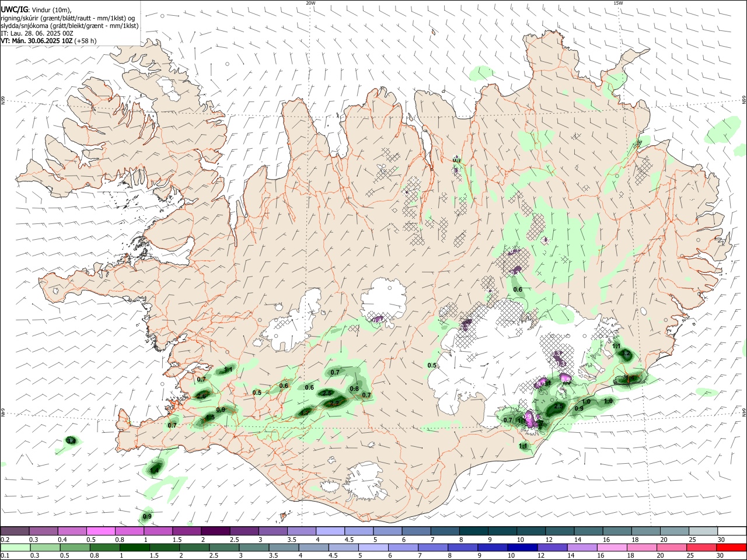This screenshot has width=747, height=560.
Task: Pick the dark teal swatch starting at 9, upper legend
Action: click(x=501, y=531)
